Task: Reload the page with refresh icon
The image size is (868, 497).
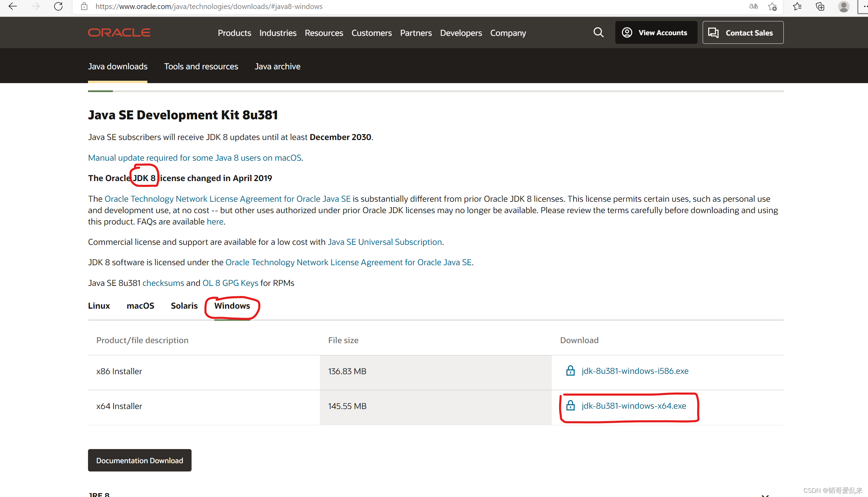Action: [x=58, y=6]
